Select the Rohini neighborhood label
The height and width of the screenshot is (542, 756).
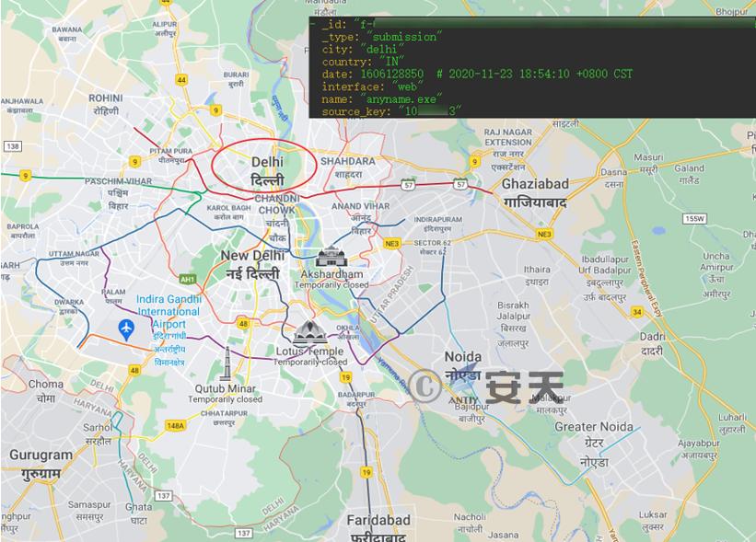point(106,104)
